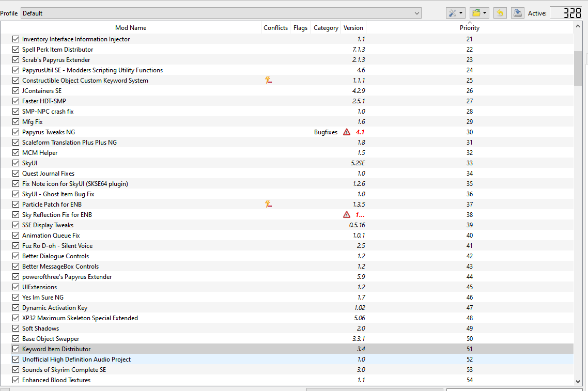
Task: Open the Profile dropdown showing Default
Action: click(x=221, y=13)
